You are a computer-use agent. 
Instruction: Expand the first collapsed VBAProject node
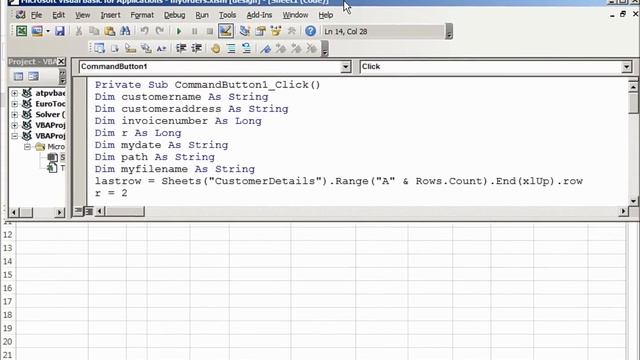click(14, 125)
